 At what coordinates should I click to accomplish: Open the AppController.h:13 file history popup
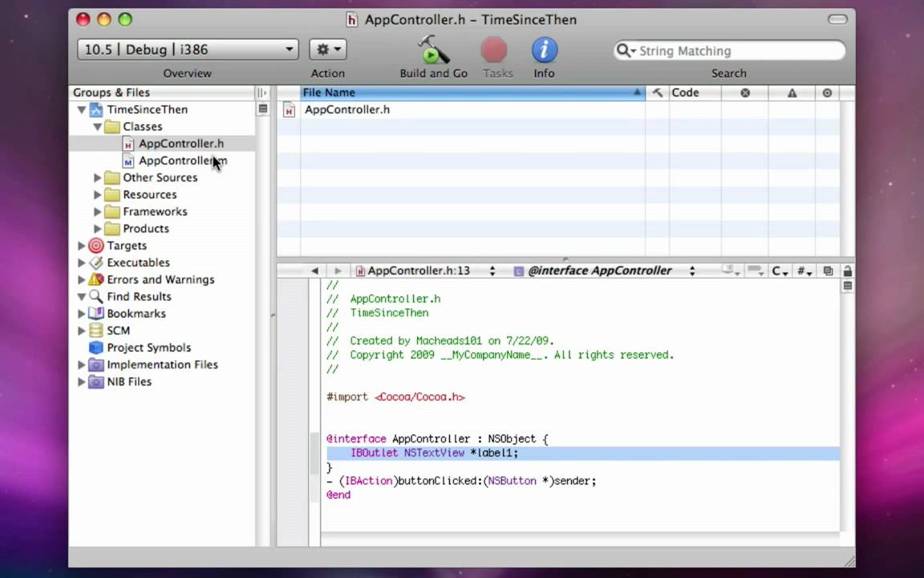pyautogui.click(x=425, y=271)
